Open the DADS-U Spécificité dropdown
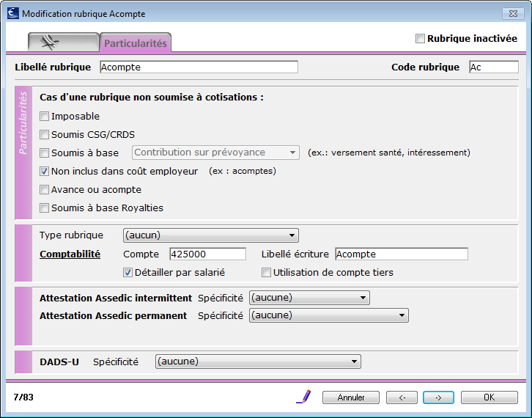 258,362
